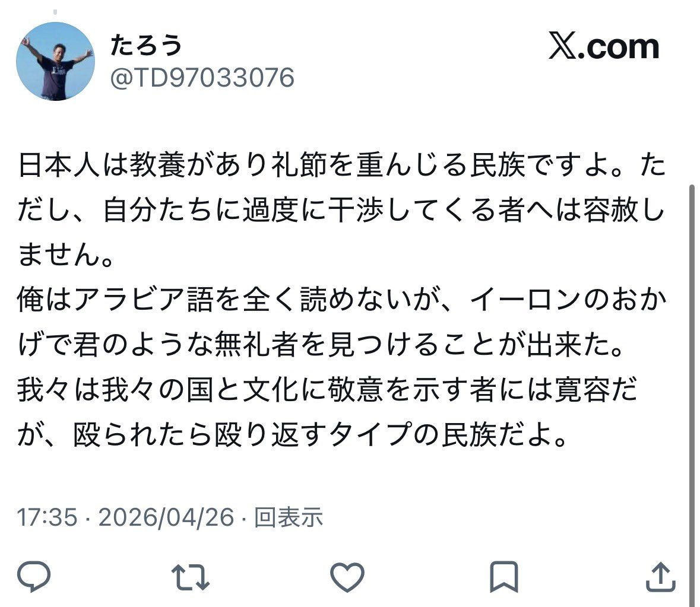Bookmark this post
The width and height of the screenshot is (700, 607).
(504, 577)
